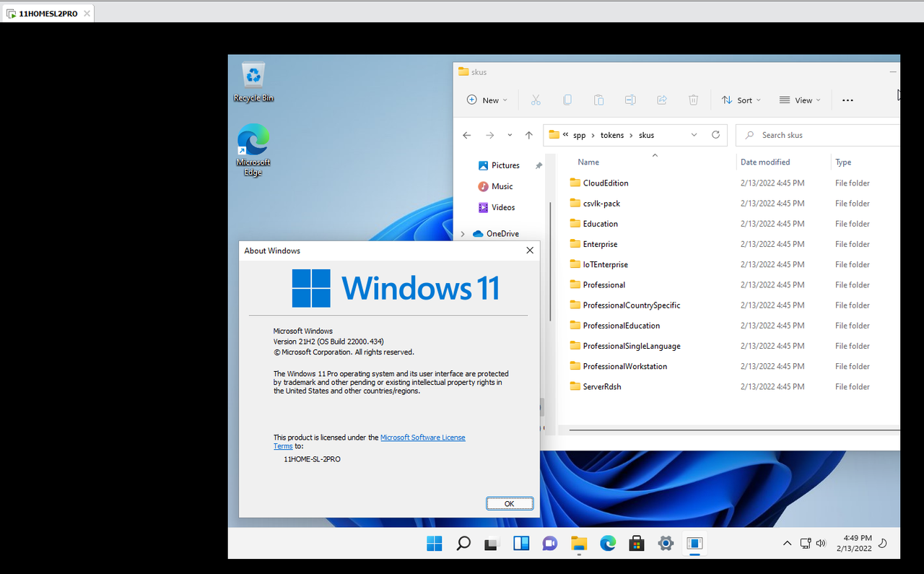Open Microsoft Edge from the taskbar

608,544
